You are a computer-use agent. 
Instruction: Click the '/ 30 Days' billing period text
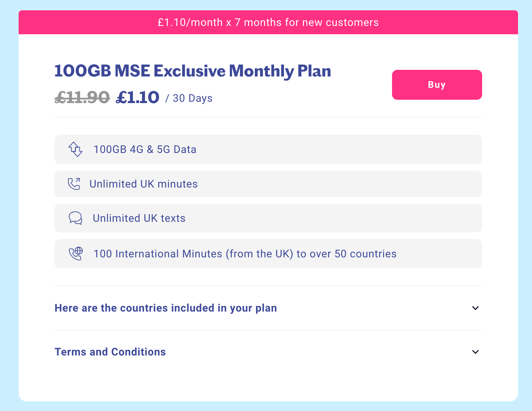pyautogui.click(x=189, y=98)
